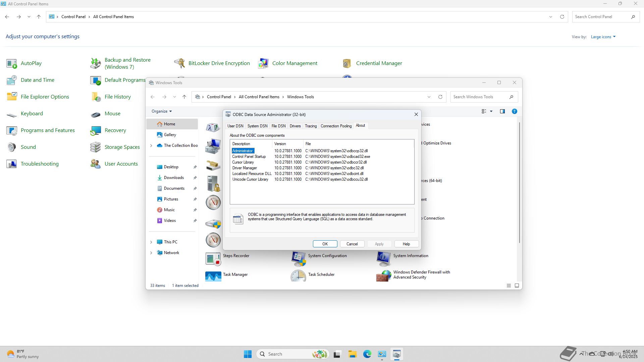Open Task Scheduler icon
The height and width of the screenshot is (362, 644).
(299, 276)
